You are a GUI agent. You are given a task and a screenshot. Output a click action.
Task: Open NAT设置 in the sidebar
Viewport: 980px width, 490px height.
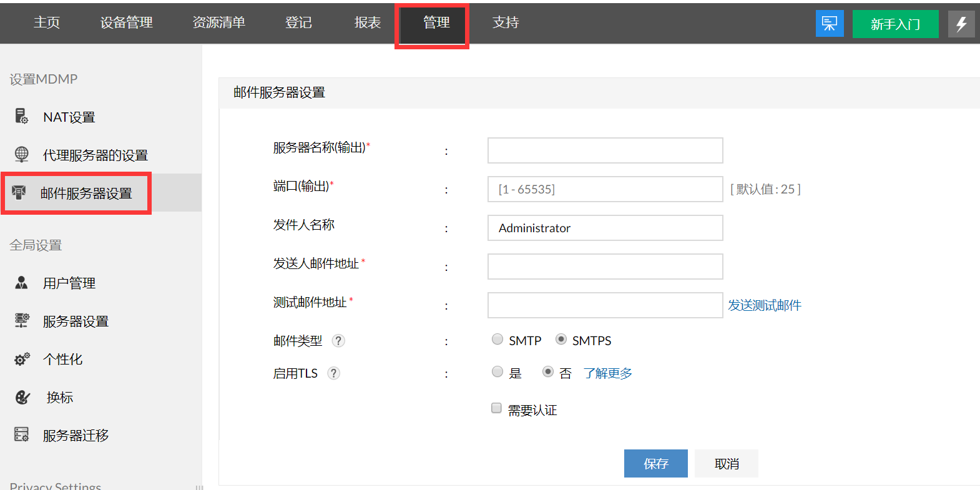pyautogui.click(x=69, y=117)
